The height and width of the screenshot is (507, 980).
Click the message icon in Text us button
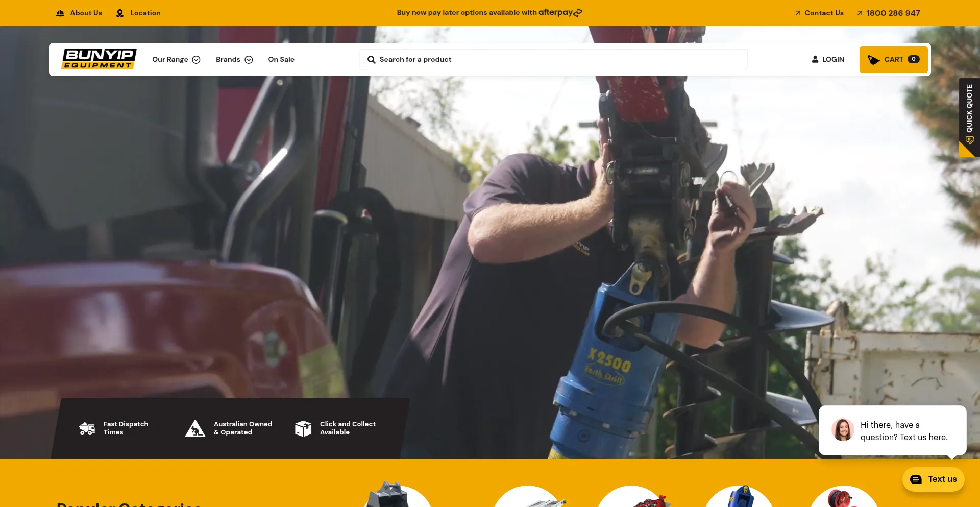916,479
